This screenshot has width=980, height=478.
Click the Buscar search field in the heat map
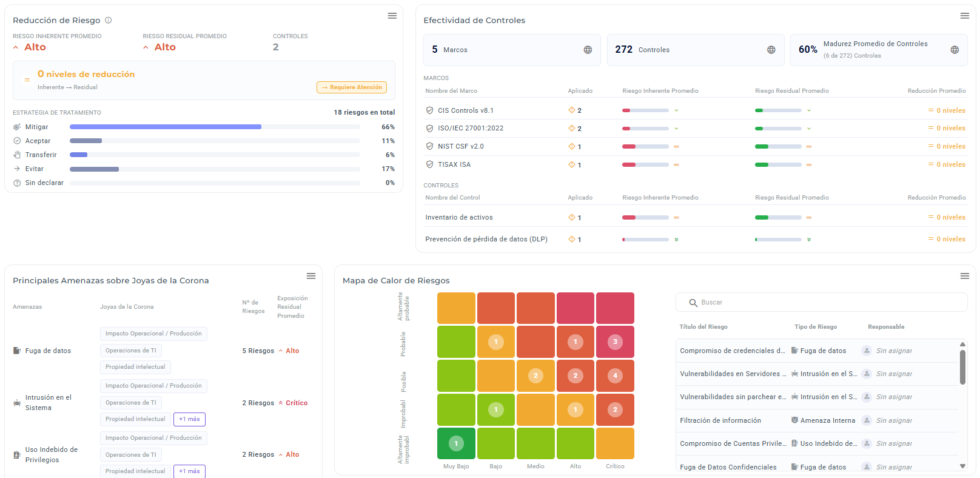(821, 302)
